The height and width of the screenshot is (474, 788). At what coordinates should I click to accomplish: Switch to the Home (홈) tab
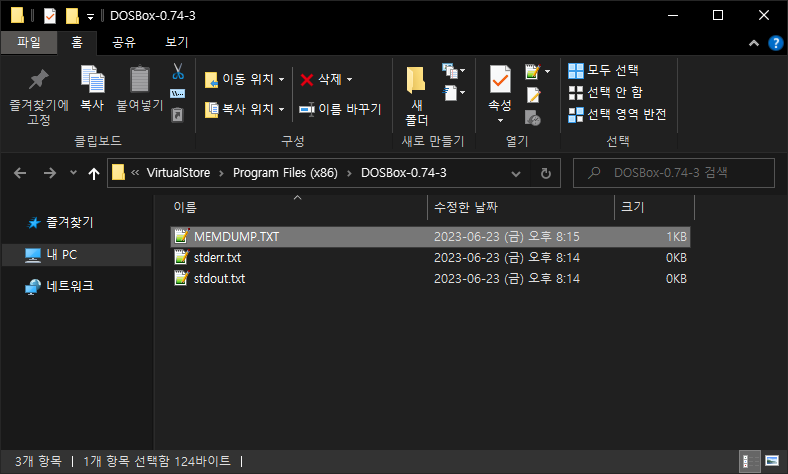[77, 42]
